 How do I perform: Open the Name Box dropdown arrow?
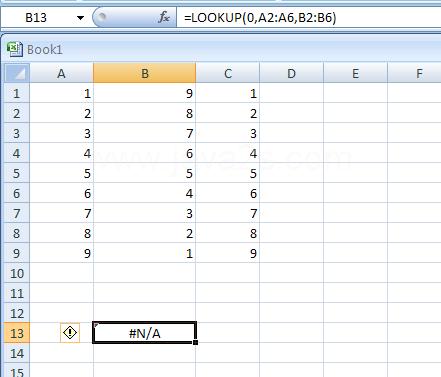[x=80, y=18]
